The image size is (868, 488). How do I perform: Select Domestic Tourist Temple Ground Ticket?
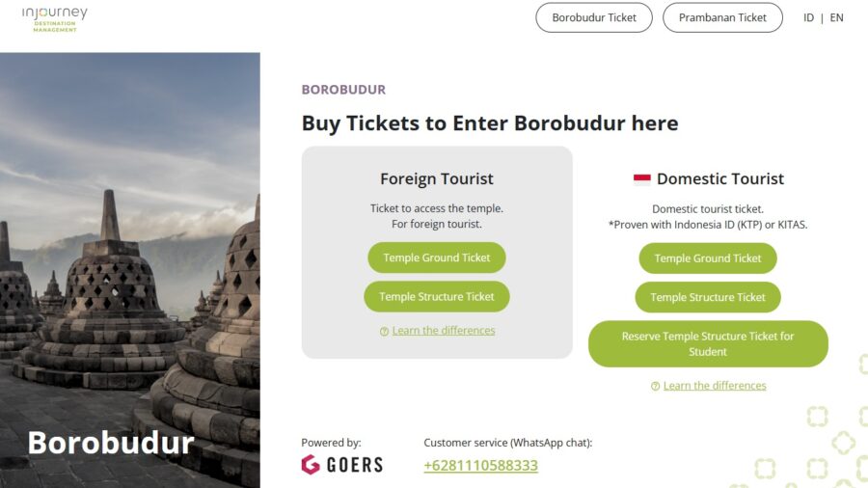click(707, 258)
